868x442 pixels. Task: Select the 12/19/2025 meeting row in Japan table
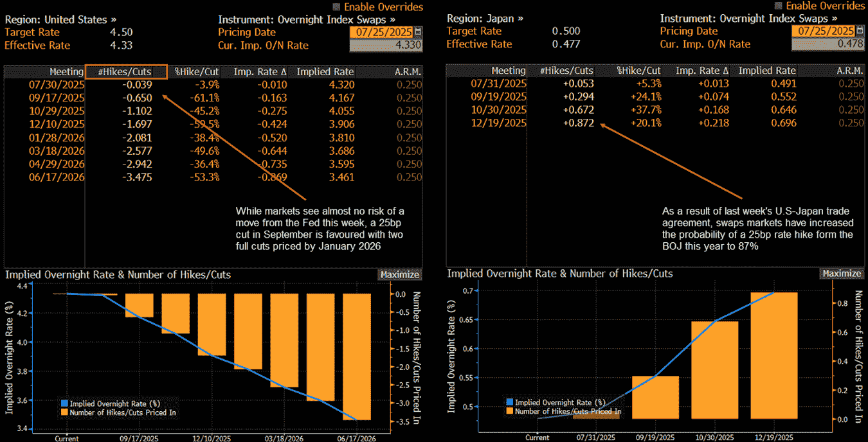498,123
